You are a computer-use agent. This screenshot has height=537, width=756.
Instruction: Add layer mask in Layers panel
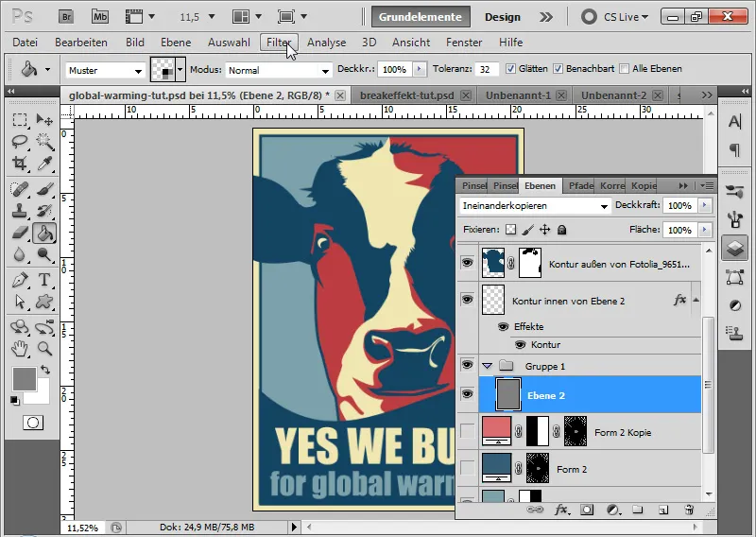click(x=587, y=510)
